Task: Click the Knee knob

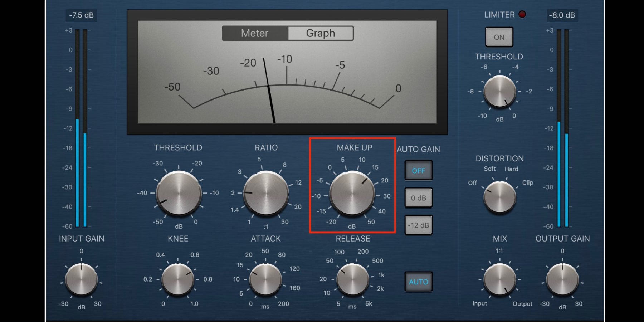Action: [x=178, y=279]
